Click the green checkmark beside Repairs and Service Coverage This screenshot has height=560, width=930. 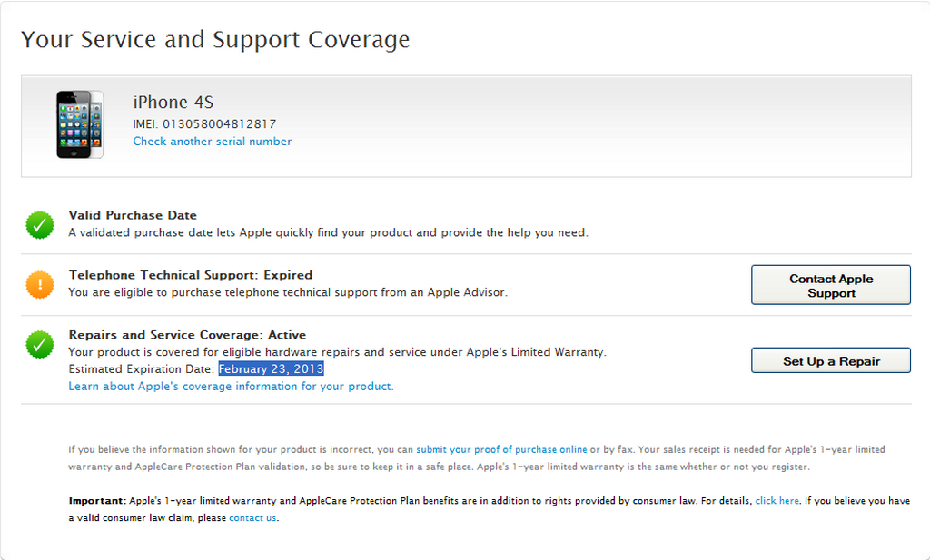pyautogui.click(x=40, y=344)
